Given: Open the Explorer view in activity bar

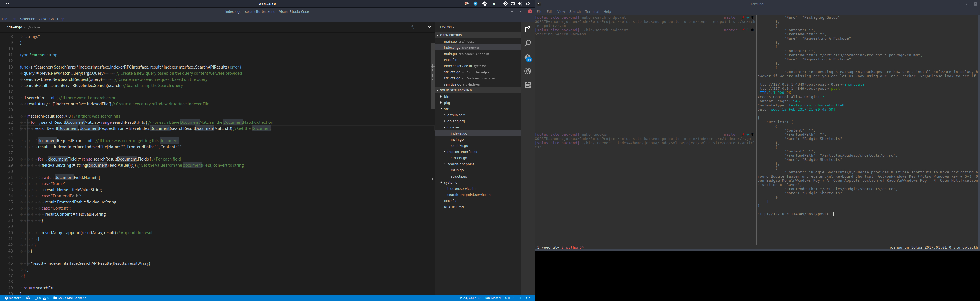Looking at the screenshot, I should pos(527,29).
